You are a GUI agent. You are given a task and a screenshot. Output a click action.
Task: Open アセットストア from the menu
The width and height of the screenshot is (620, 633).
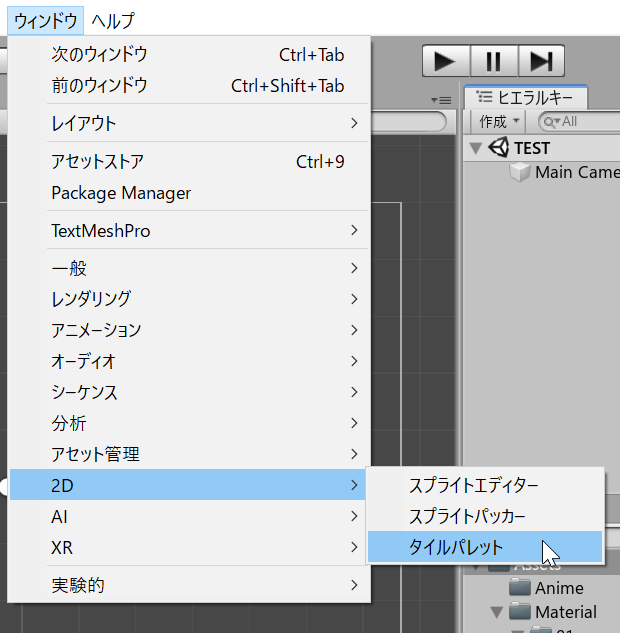point(190,161)
